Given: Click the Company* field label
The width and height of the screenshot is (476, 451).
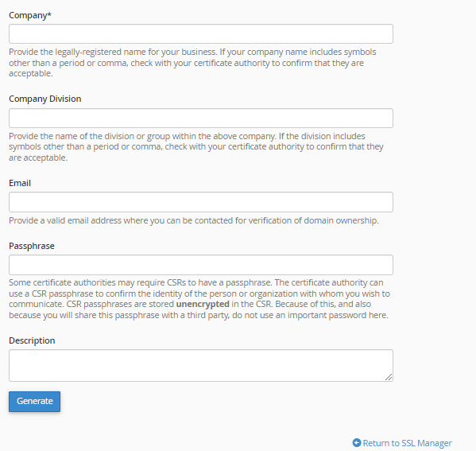Looking at the screenshot, I should [x=30, y=15].
